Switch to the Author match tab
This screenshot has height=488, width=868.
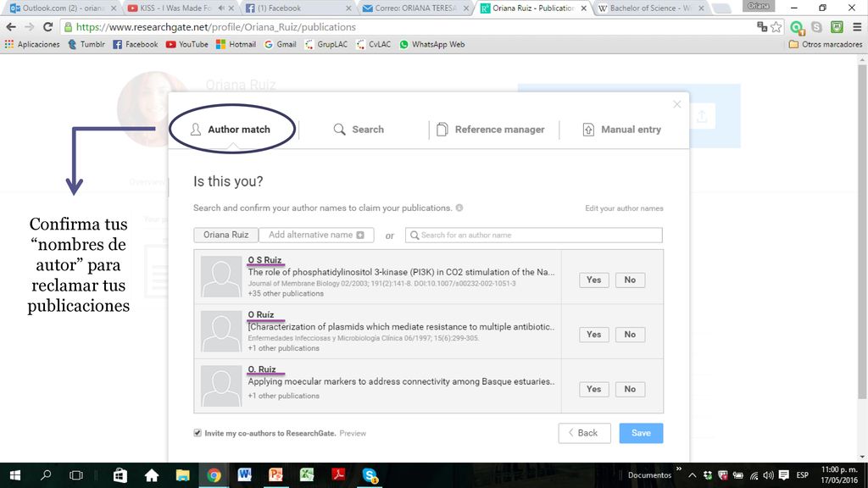coord(231,130)
